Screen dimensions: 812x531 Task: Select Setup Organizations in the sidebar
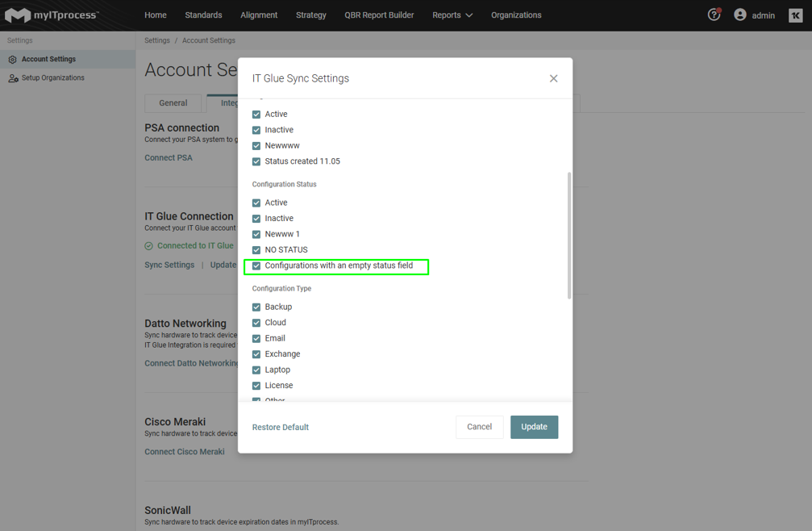pyautogui.click(x=68, y=77)
